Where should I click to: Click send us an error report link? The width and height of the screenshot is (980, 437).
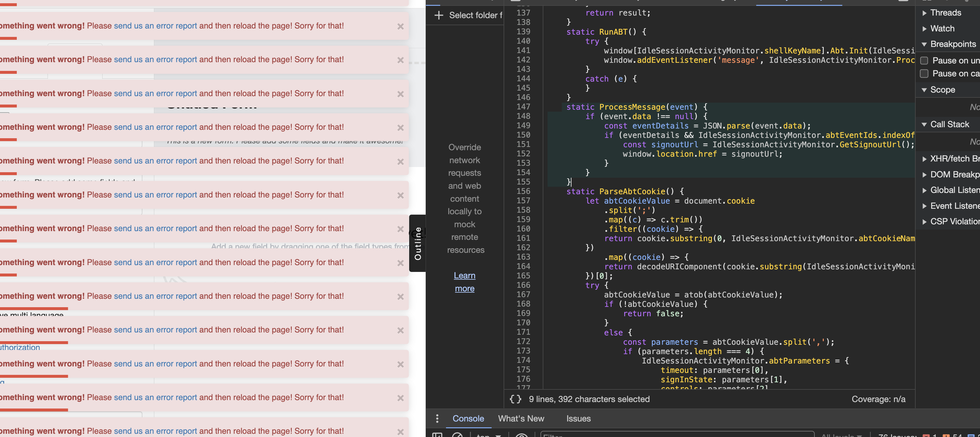tap(155, 26)
